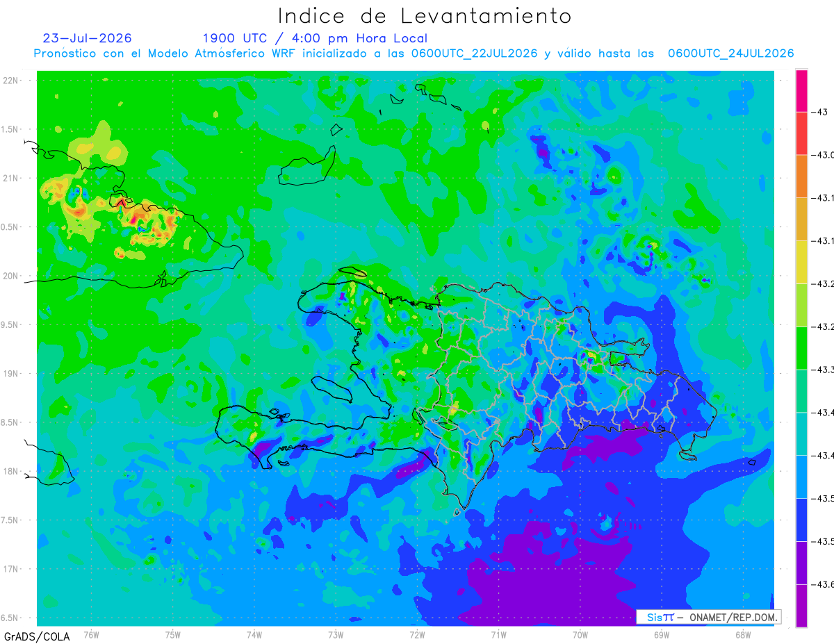Click the '8.5N' latitude label
Screen dimensions: 834x644
[x=10, y=422]
